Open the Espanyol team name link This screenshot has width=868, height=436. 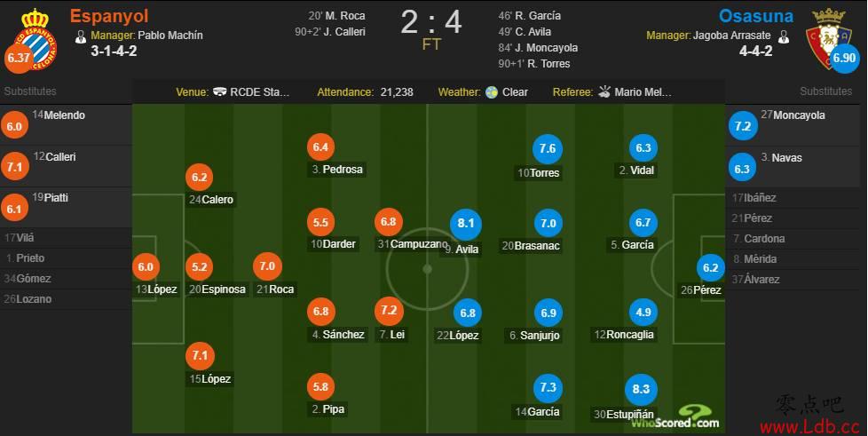(x=109, y=16)
